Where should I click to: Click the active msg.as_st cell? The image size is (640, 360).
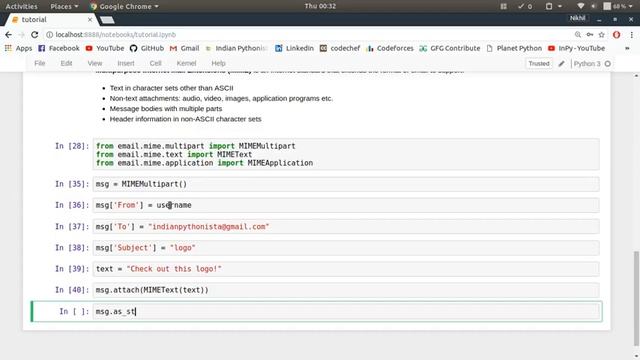[346, 311]
